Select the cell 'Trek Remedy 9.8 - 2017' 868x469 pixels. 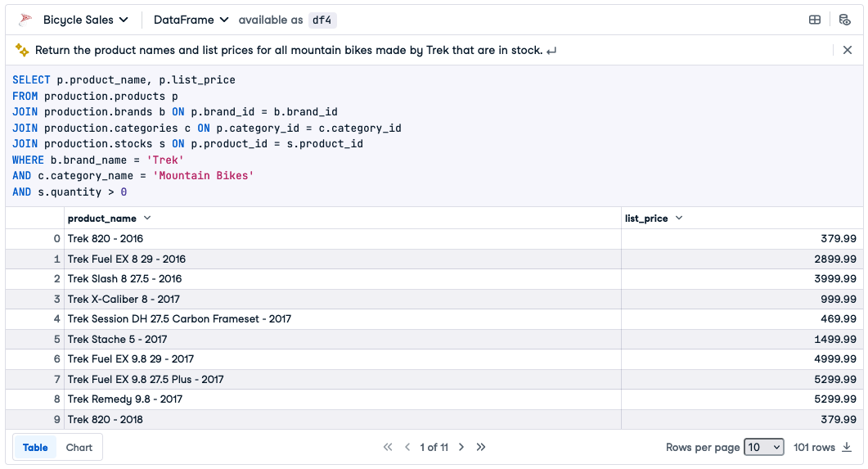coord(342,399)
